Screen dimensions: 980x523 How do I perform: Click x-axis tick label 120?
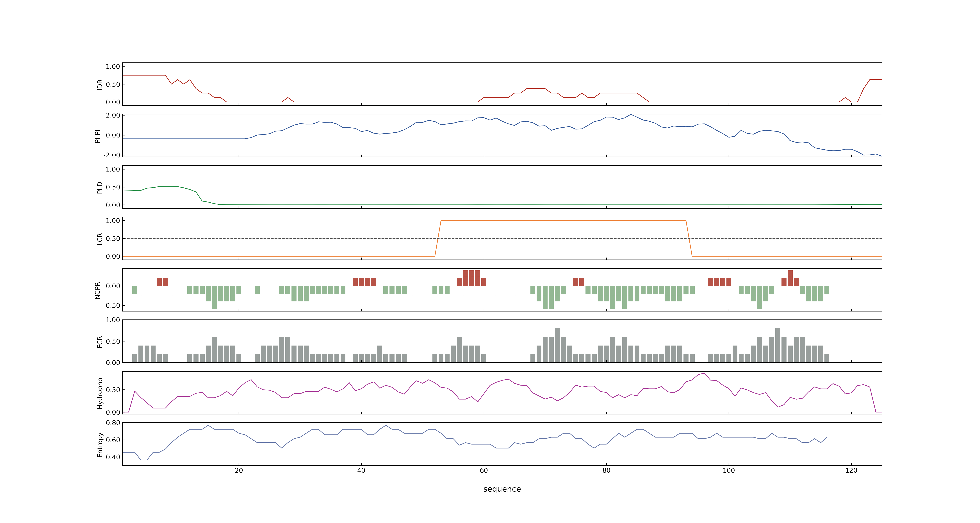tap(851, 470)
